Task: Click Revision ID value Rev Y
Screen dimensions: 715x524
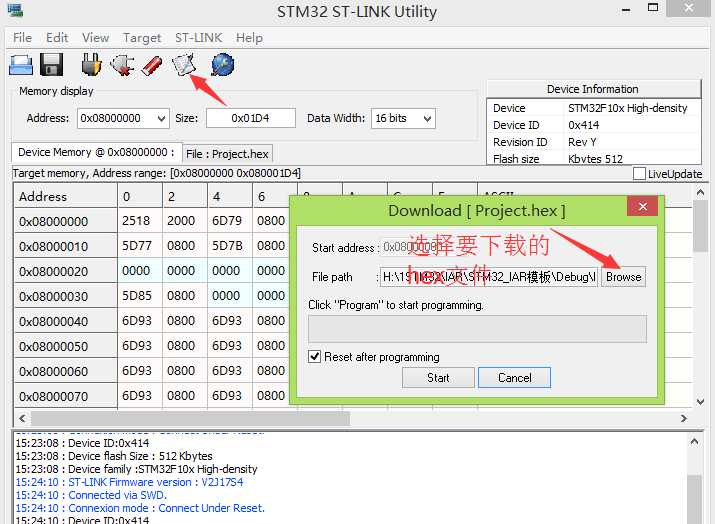Action: click(582, 142)
